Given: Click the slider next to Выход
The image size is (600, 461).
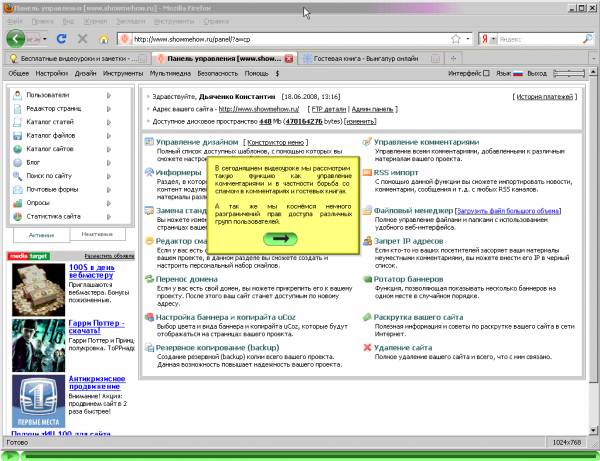Looking at the screenshot, I should point(569,73).
